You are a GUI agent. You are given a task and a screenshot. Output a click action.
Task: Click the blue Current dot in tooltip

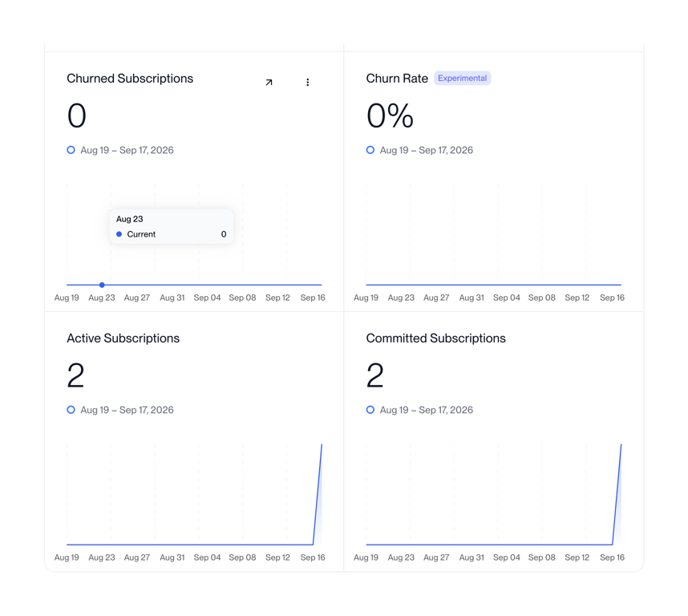pyautogui.click(x=119, y=234)
